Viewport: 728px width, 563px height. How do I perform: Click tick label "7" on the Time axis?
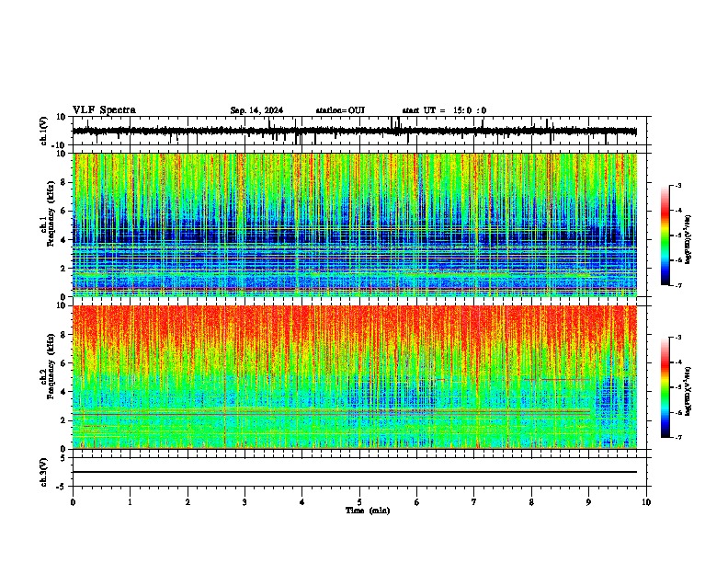pos(474,502)
